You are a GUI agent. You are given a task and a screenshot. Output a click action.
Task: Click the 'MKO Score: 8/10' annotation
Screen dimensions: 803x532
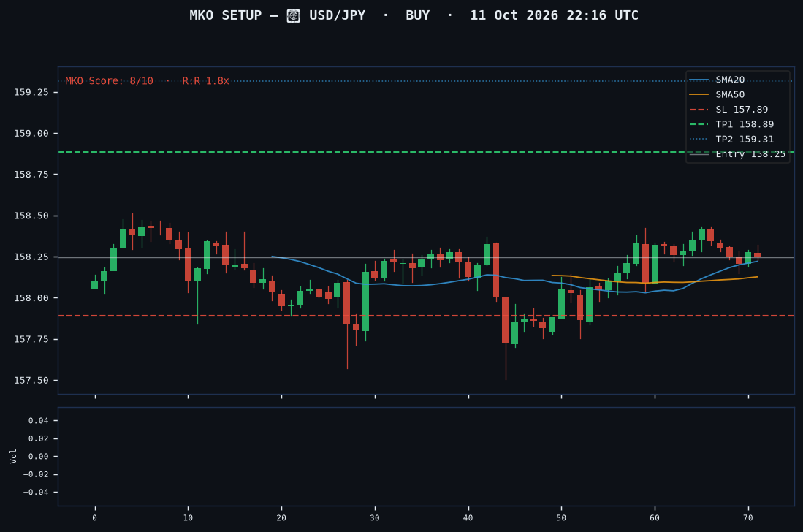coord(109,81)
